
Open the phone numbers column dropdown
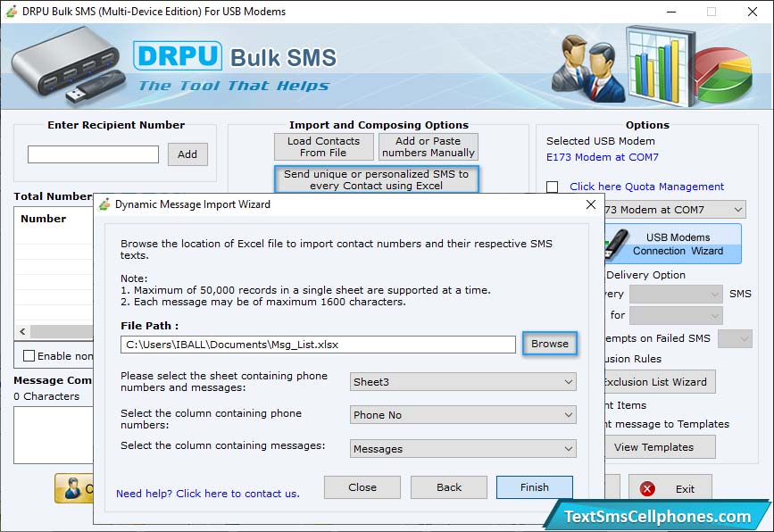coord(463,414)
